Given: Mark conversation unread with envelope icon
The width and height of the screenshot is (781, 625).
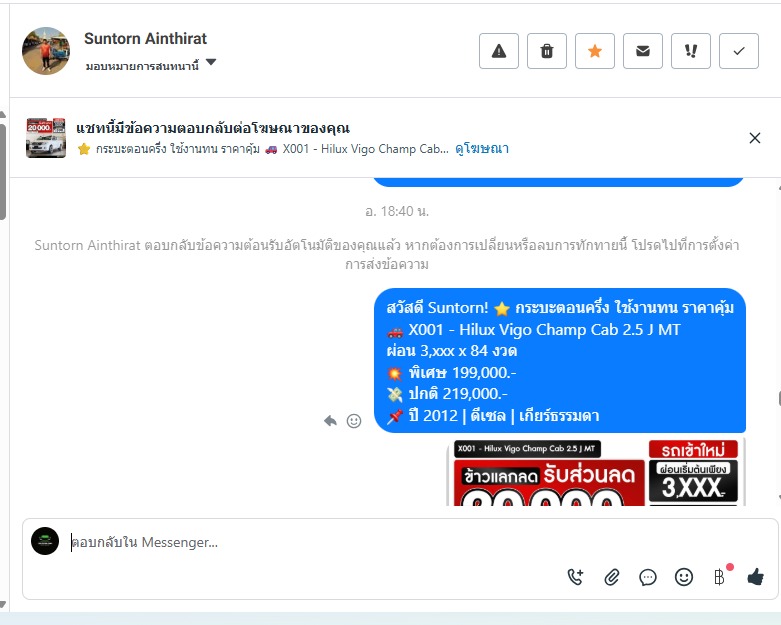Looking at the screenshot, I should click(x=643, y=51).
